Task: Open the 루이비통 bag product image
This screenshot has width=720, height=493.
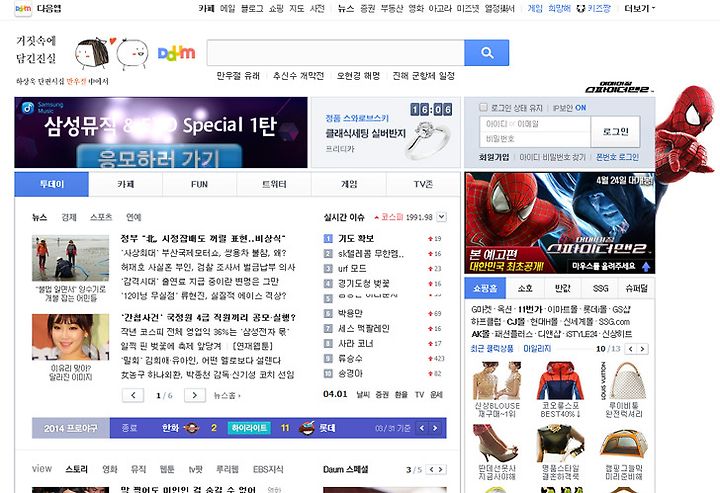Action: 624,381
